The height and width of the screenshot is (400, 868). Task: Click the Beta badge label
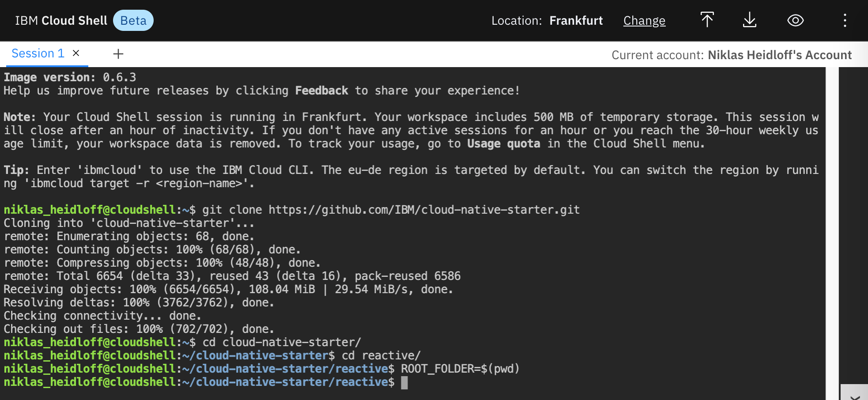133,21
